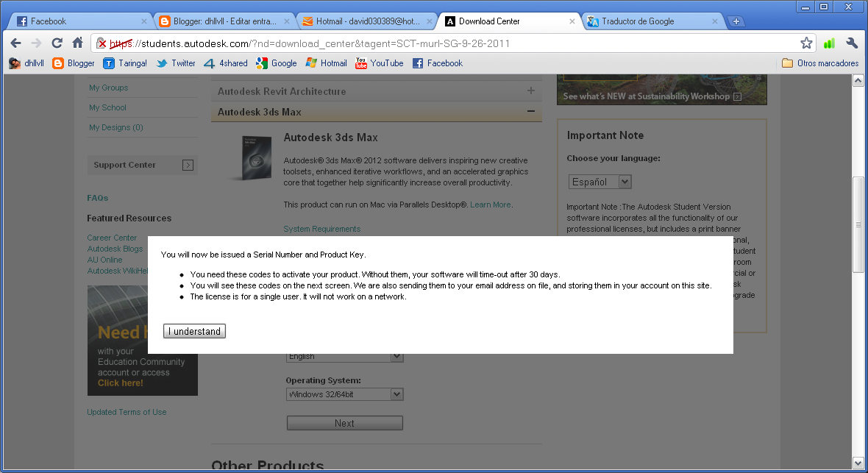Open the dhllvll bookmark

coord(26,63)
